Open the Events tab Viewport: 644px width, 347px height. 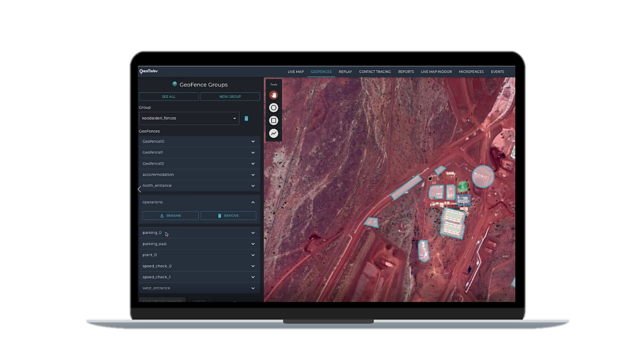pos(497,72)
